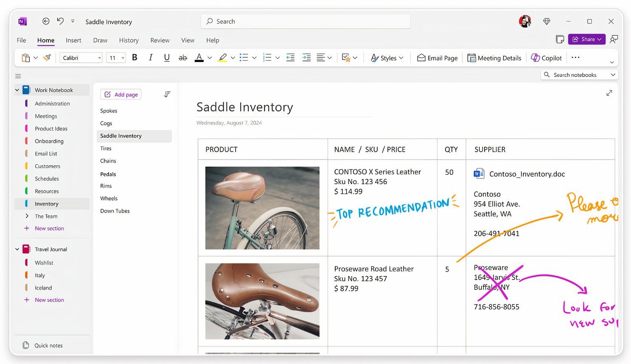This screenshot has height=364, width=631.
Task: Open the premium diamond icon
Action: point(547,21)
